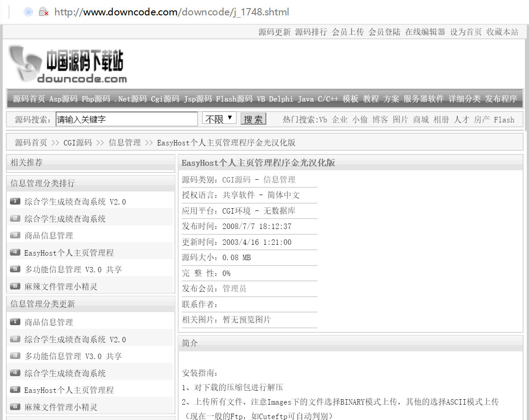Click the loading indicator in the address bar
This screenshot has width=529, height=420.
[x=28, y=12]
